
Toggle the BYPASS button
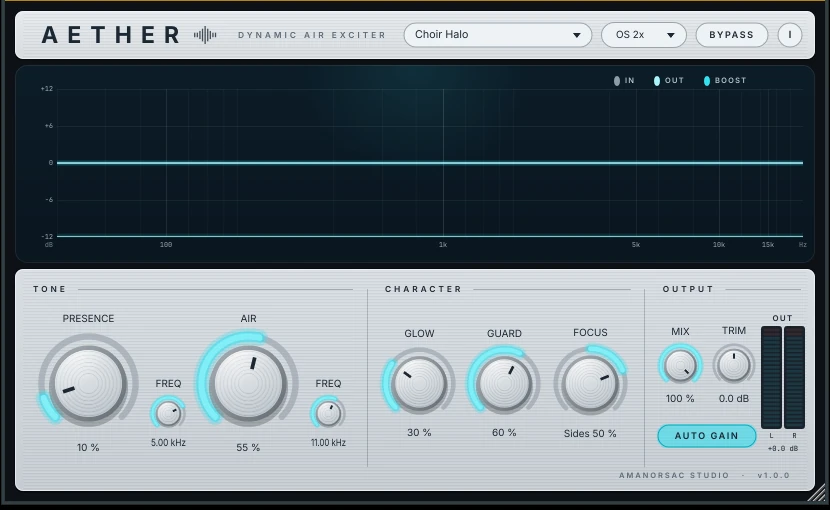pyautogui.click(x=732, y=35)
